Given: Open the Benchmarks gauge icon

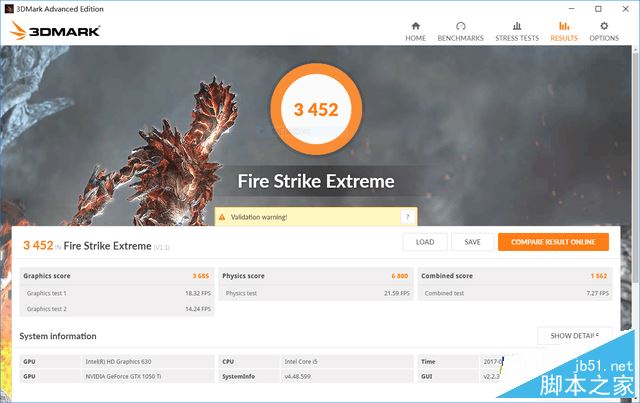Looking at the screenshot, I should tap(460, 26).
